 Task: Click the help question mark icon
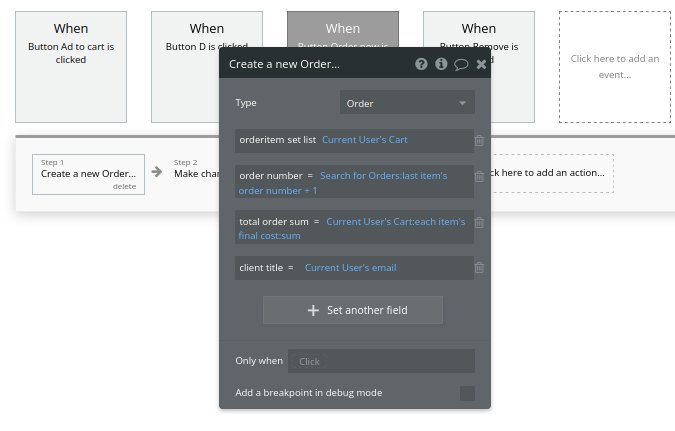click(421, 64)
